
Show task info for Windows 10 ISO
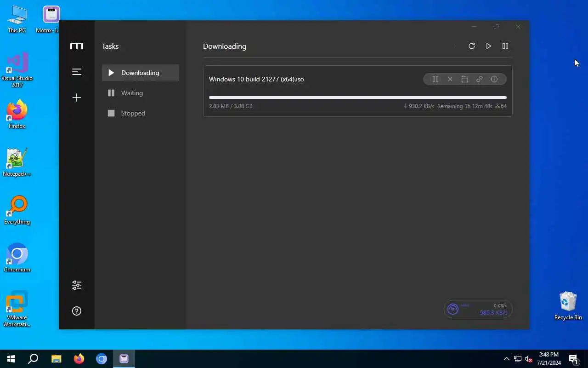pyautogui.click(x=494, y=79)
